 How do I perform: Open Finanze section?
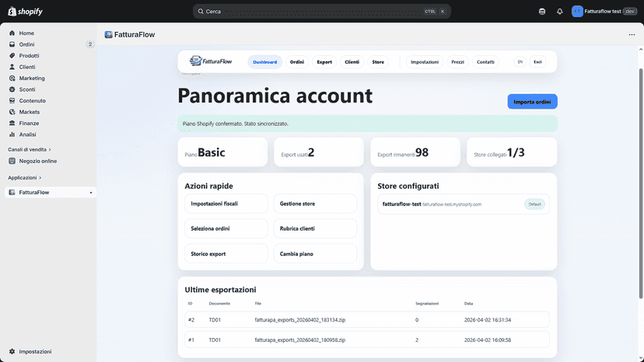click(29, 124)
